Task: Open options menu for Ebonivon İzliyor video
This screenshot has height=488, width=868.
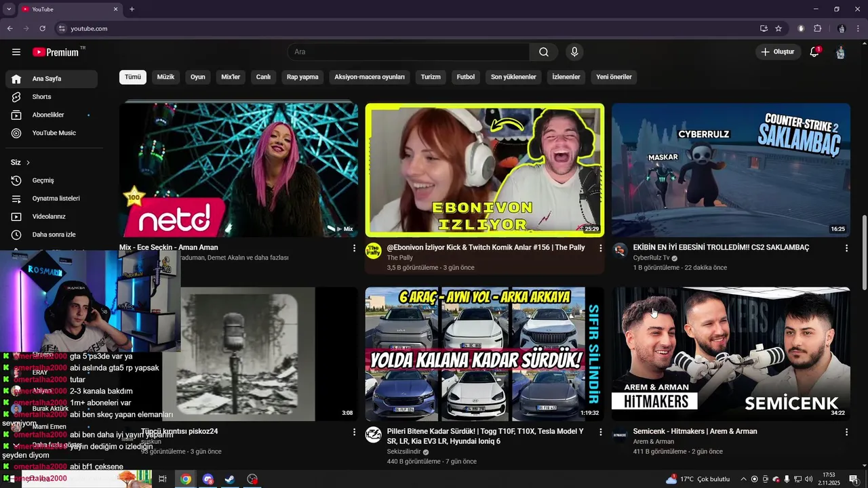Action: click(x=600, y=248)
